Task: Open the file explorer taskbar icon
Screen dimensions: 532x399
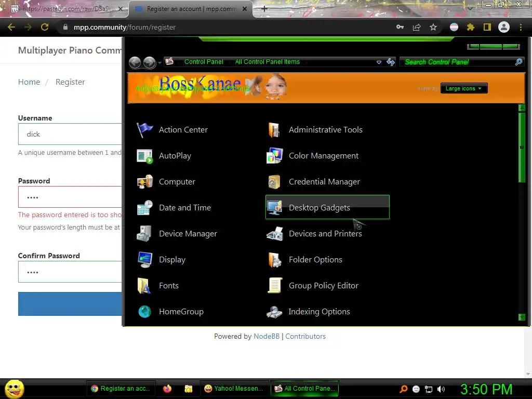Action: pos(188,389)
